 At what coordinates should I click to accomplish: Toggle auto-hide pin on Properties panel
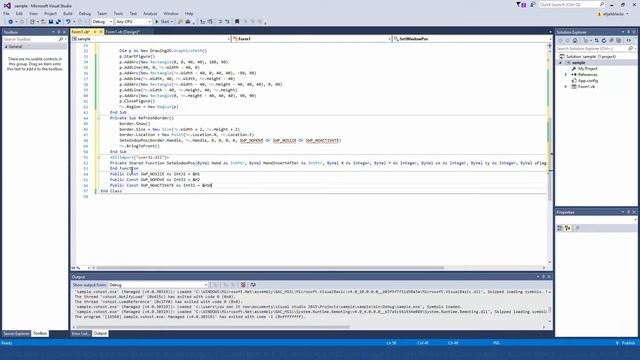coord(629,212)
